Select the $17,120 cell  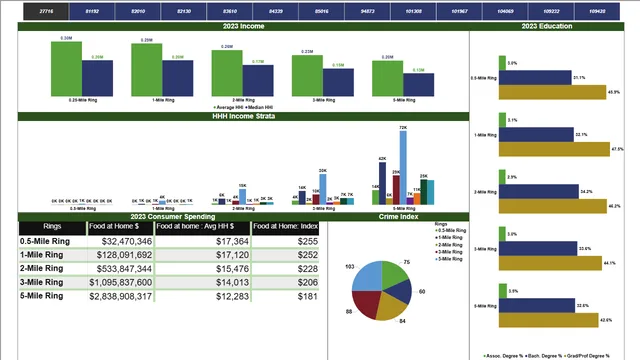(202, 255)
